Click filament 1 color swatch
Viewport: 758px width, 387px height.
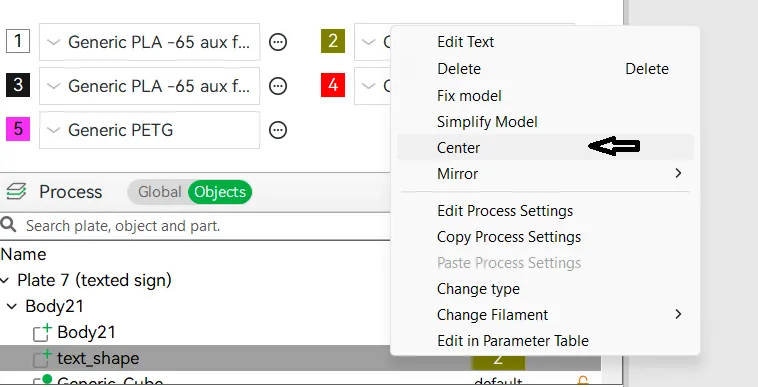click(x=18, y=42)
